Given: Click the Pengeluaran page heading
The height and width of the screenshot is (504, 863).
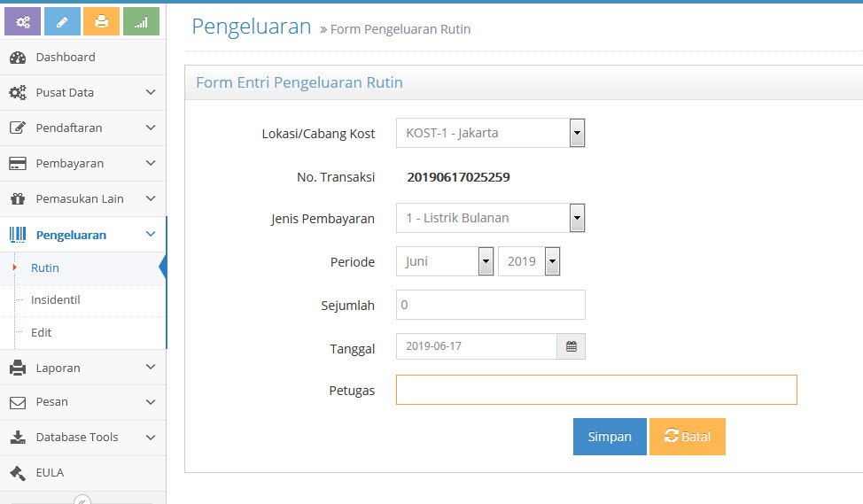Looking at the screenshot, I should [252, 27].
